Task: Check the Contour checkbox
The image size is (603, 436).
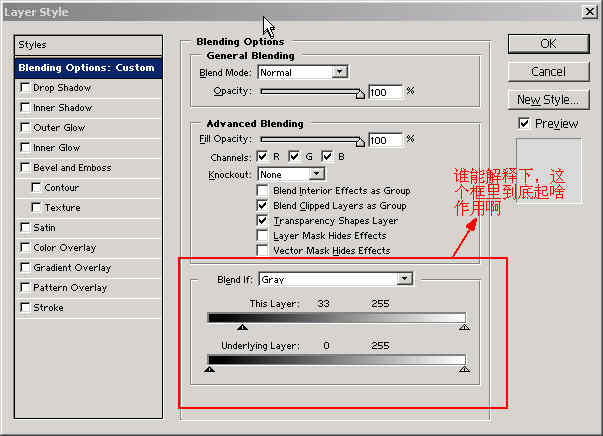Action: tap(36, 188)
